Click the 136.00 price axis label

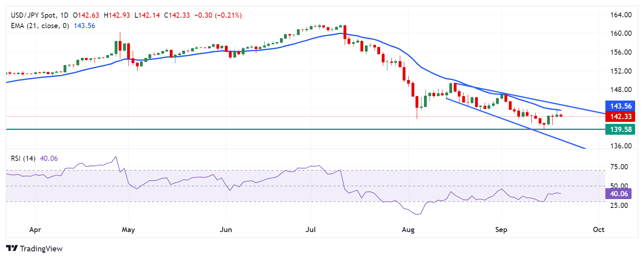point(621,146)
